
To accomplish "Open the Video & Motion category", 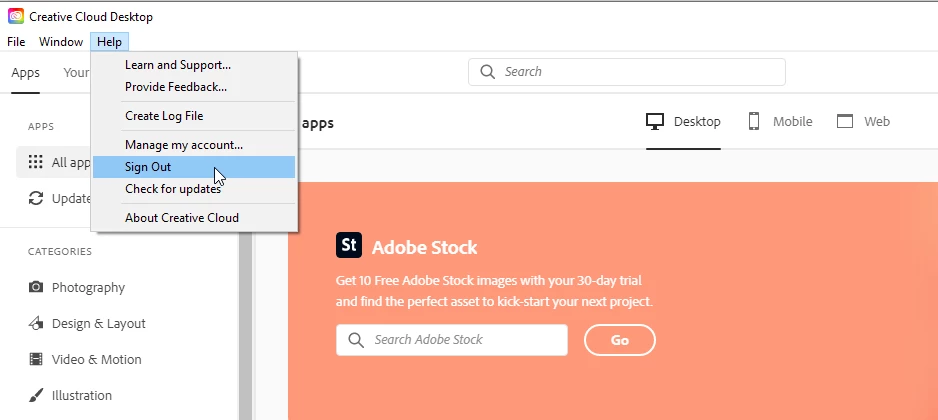I will tap(85, 360).
